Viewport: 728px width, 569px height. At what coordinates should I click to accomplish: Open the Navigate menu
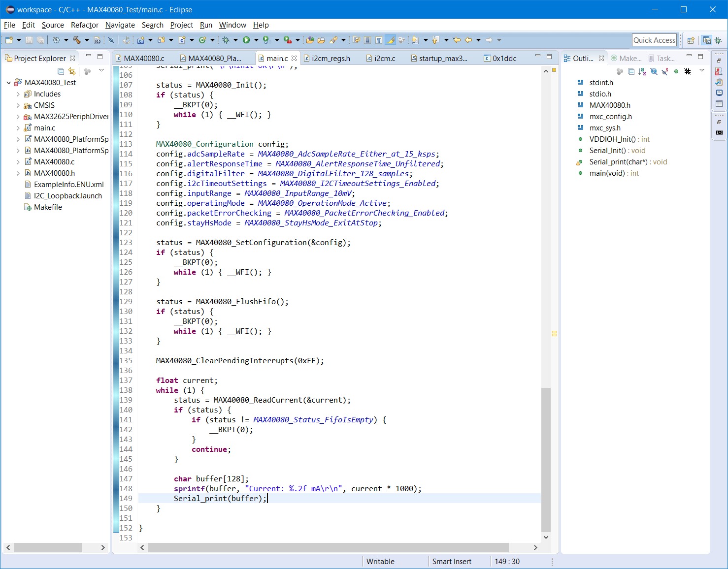coord(120,25)
